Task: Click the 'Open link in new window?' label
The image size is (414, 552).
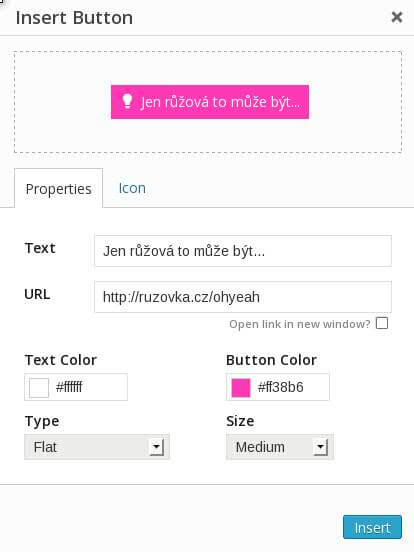Action: 300,324
